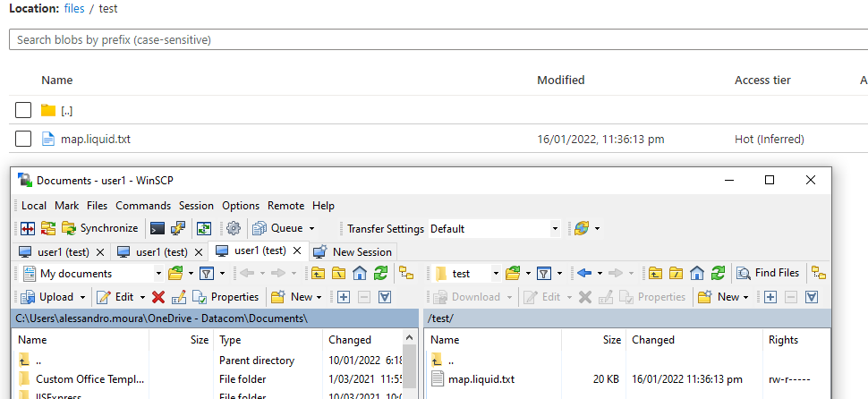This screenshot has width=868, height=399.
Task: Open the Help menu
Action: [x=323, y=205]
